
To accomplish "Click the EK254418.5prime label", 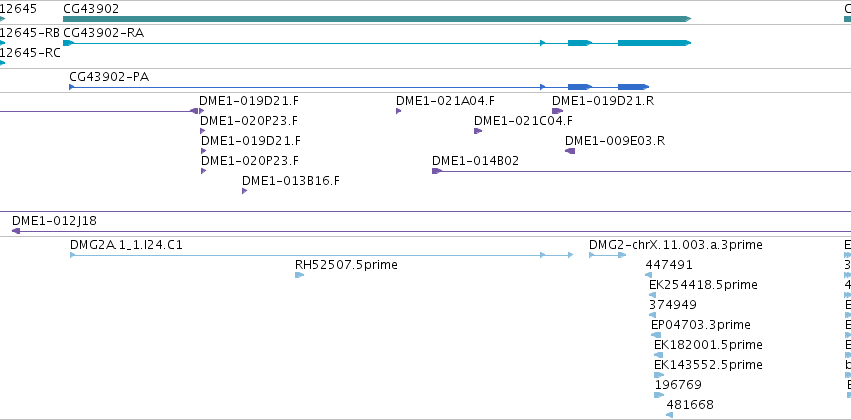I will click(703, 285).
